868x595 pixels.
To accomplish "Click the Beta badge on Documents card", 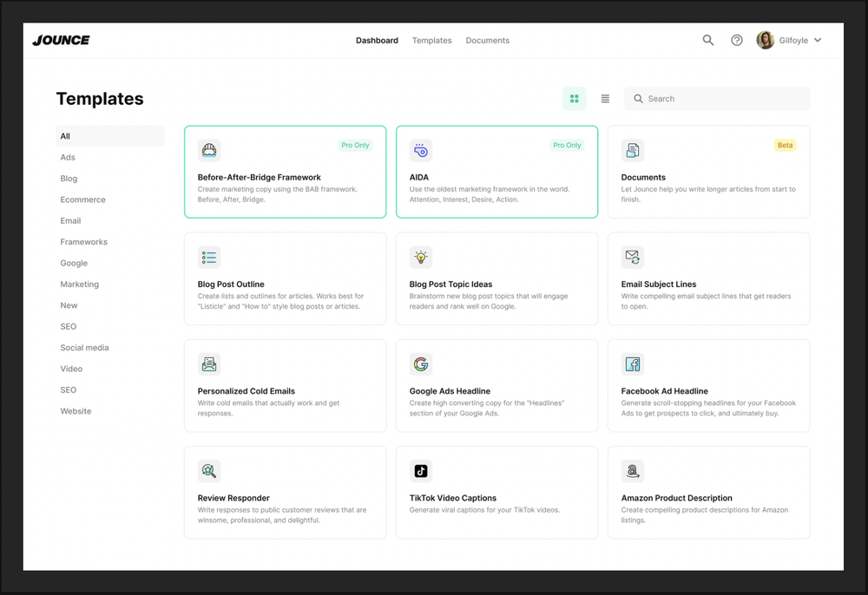I will pyautogui.click(x=785, y=145).
